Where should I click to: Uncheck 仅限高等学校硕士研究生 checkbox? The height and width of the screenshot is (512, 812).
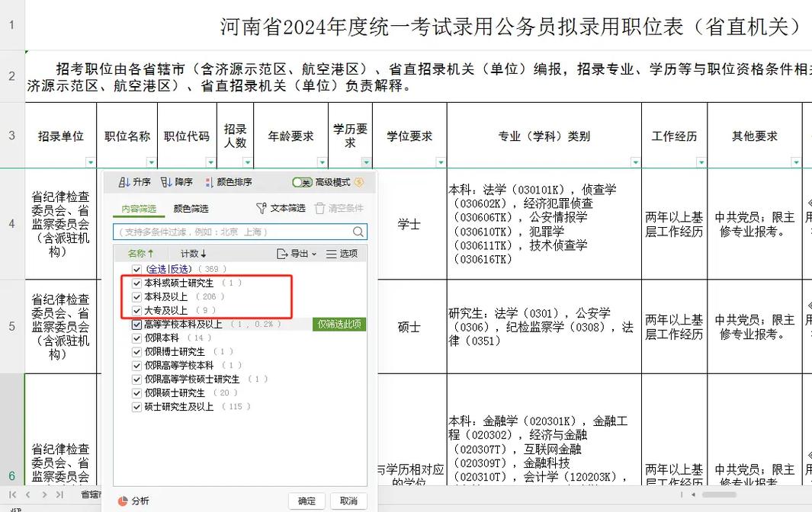pyautogui.click(x=136, y=379)
